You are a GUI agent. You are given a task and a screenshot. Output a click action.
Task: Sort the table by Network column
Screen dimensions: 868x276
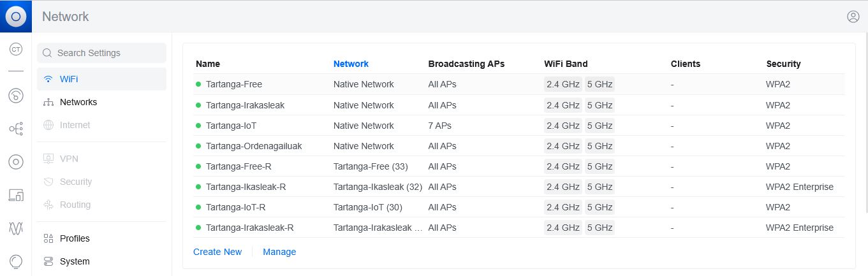pyautogui.click(x=351, y=64)
